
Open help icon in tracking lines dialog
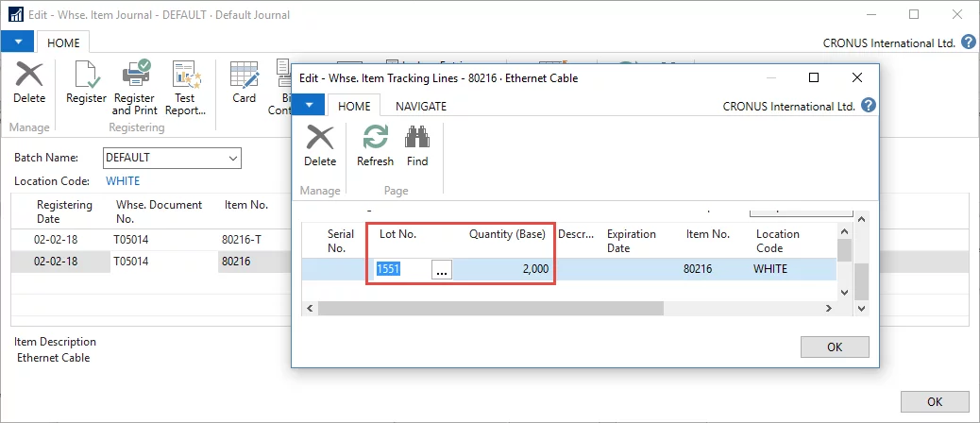pyautogui.click(x=869, y=106)
